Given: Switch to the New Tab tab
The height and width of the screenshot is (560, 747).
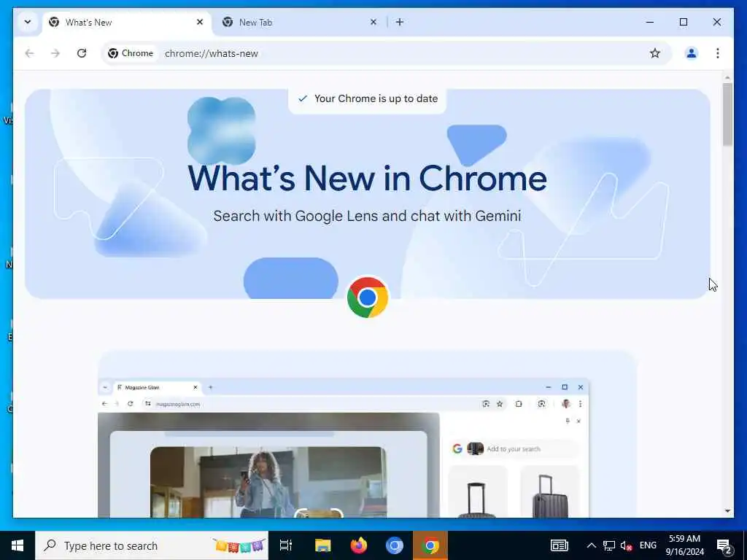Looking at the screenshot, I should click(x=300, y=23).
